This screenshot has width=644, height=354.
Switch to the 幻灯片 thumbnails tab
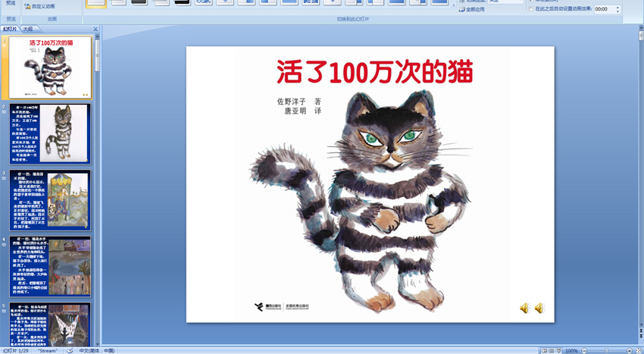pyautogui.click(x=11, y=29)
